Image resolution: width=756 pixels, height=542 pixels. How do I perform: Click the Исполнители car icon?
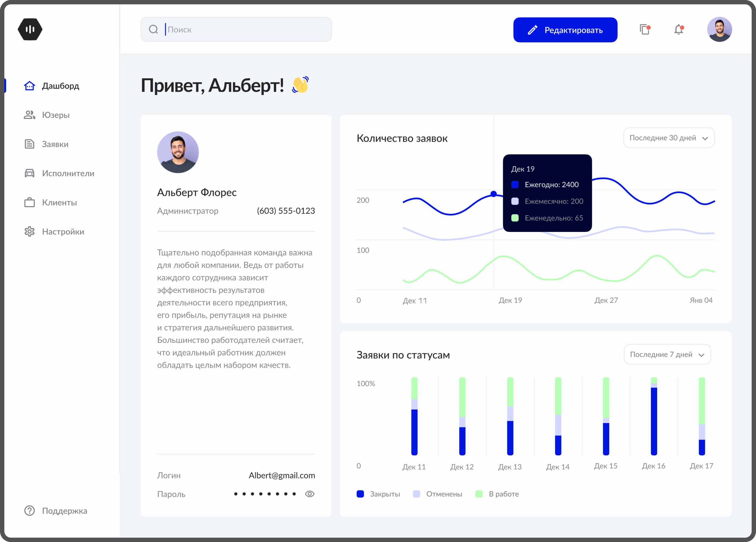(29, 173)
